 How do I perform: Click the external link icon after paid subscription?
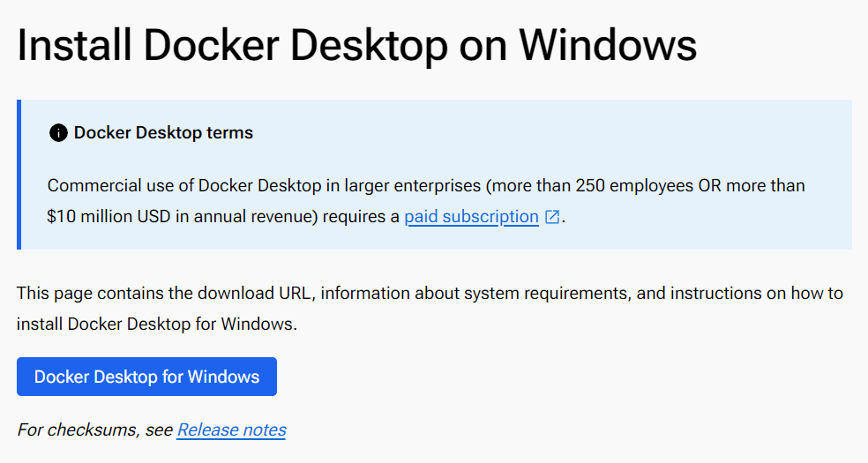(552, 217)
